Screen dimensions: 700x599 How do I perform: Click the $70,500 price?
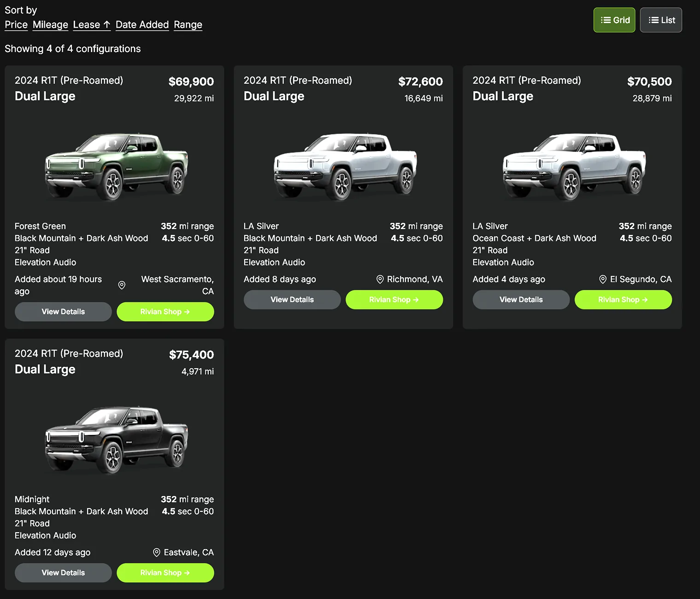click(x=649, y=82)
